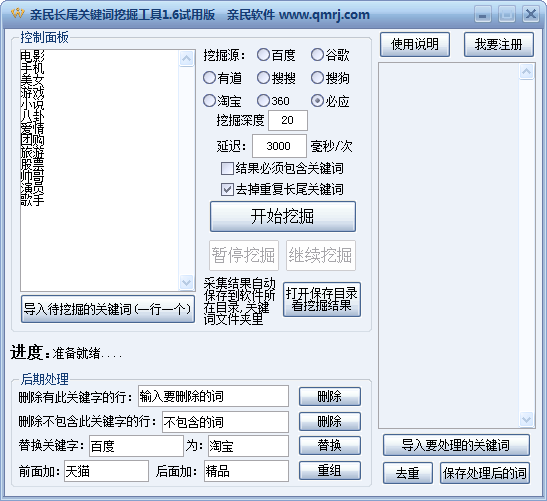Select 谷歌 as the mining source

click(x=330, y=55)
